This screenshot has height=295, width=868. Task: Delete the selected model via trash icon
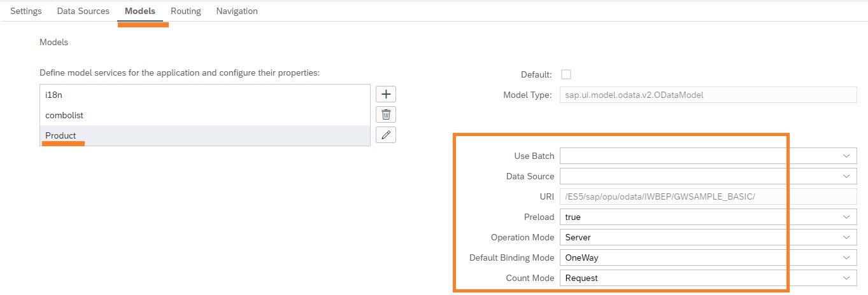coord(386,114)
